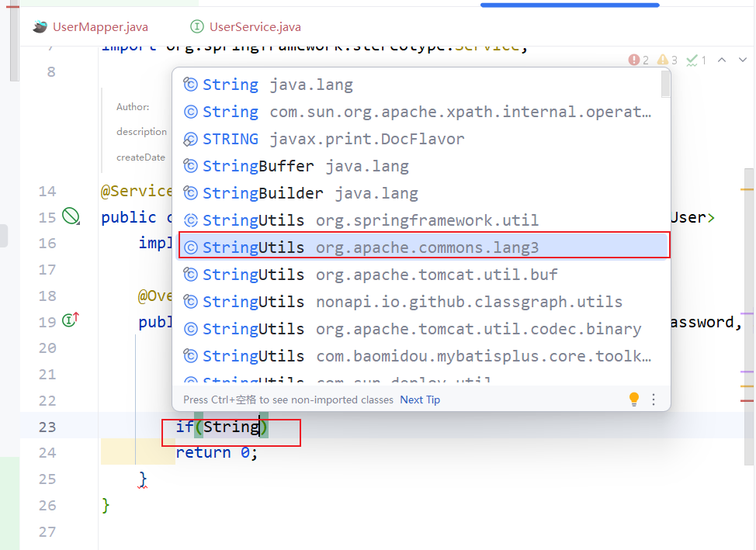
Task: Click the implements gutter icon on line 19
Action: point(71,319)
